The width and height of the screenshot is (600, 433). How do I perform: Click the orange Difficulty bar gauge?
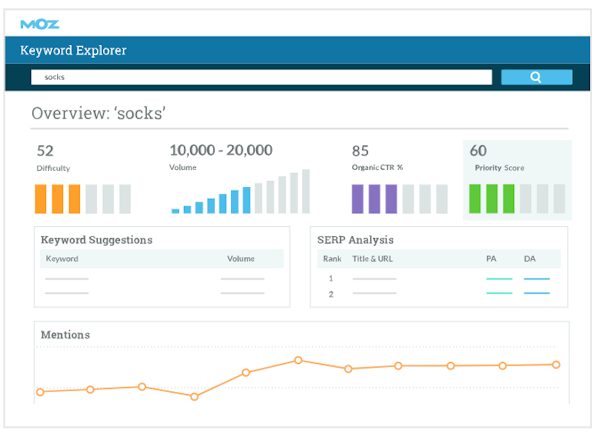pos(83,199)
